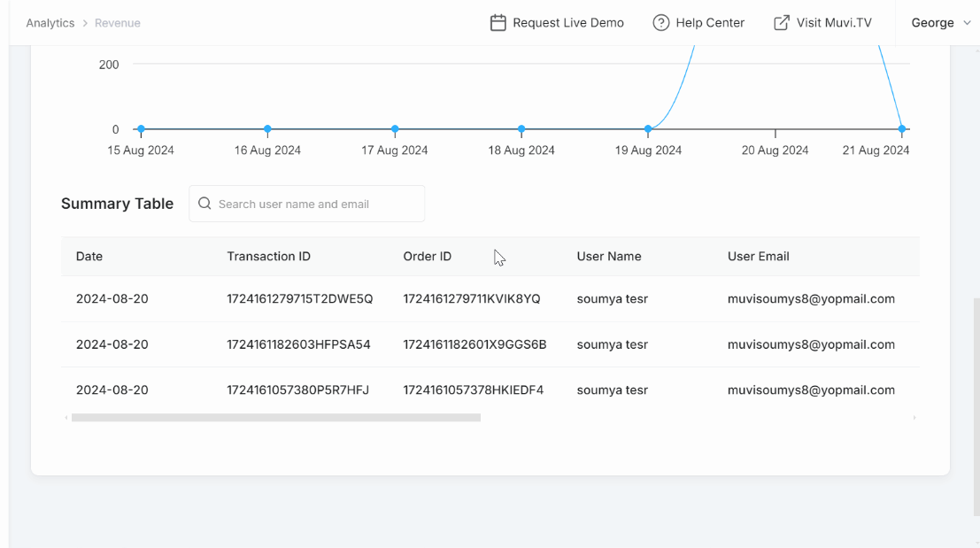
Task: Click the 19 Aug 2024 chart data point
Action: point(648,129)
